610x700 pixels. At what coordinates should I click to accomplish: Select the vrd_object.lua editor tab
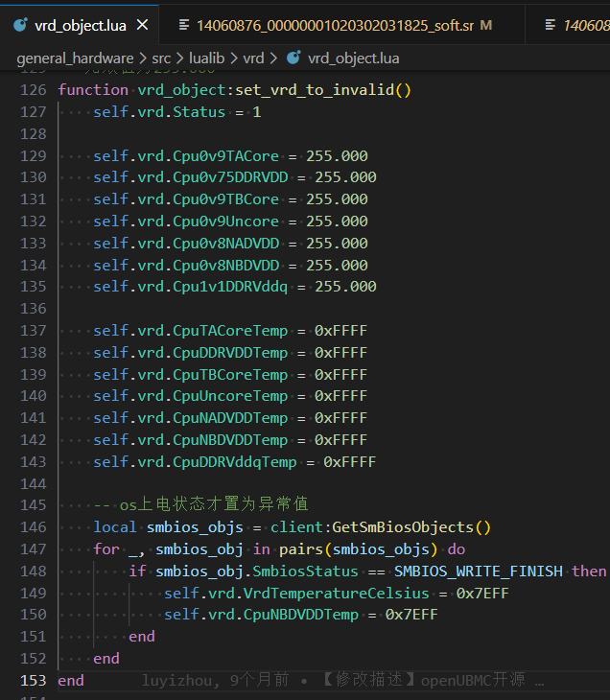coord(80,25)
